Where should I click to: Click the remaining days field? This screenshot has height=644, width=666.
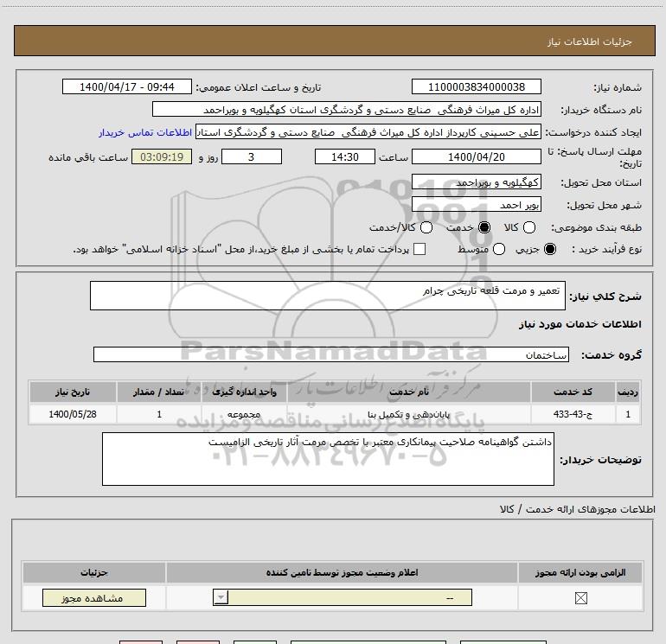252,156
